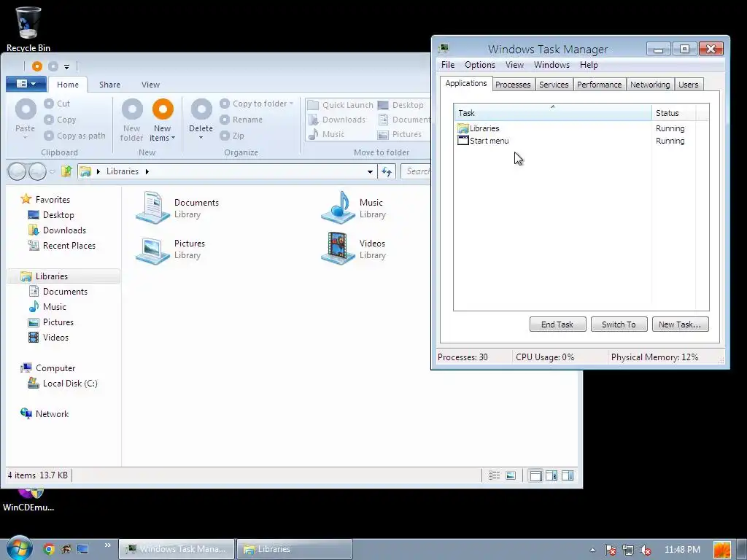Image resolution: width=747 pixels, height=560 pixels.
Task: Click the Up one level folder icon
Action: tap(66, 171)
